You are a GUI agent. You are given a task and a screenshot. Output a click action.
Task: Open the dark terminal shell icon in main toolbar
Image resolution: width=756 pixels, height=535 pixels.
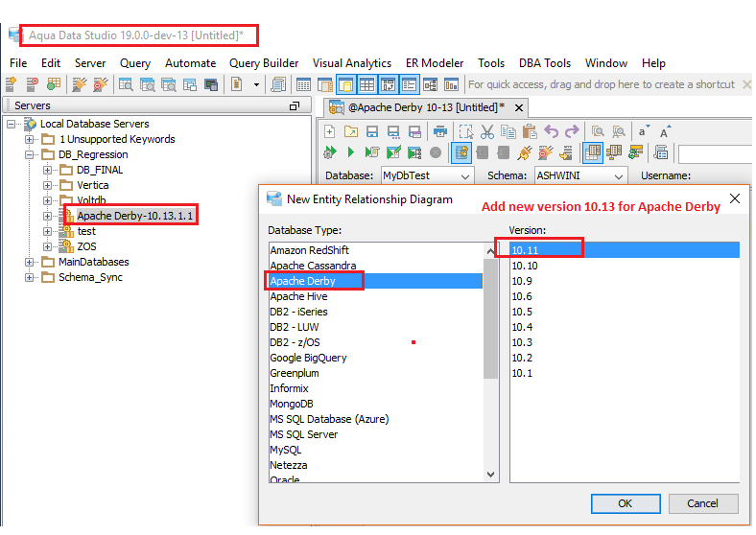(211, 84)
